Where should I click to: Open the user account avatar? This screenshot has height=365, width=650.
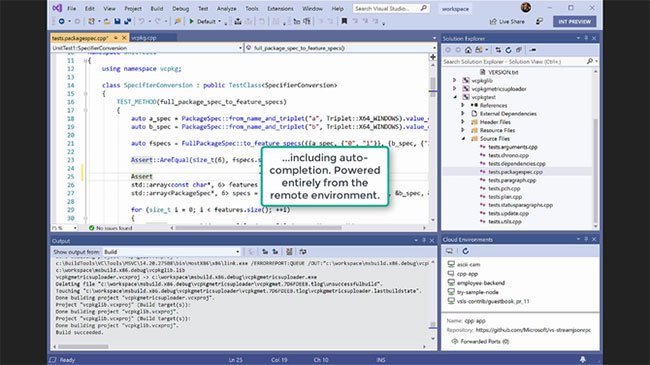pyautogui.click(x=526, y=7)
